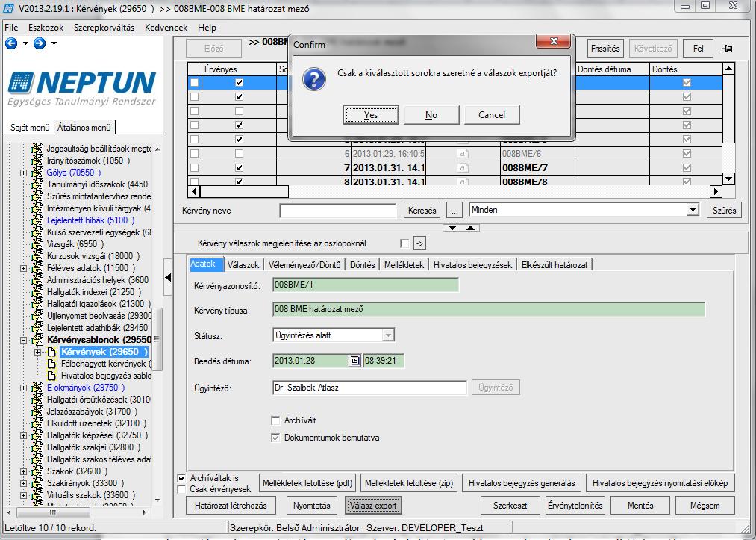756x540 pixels.
Task: Collapse the Kérvénysablonok (29550) tree node
Action: [23, 340]
